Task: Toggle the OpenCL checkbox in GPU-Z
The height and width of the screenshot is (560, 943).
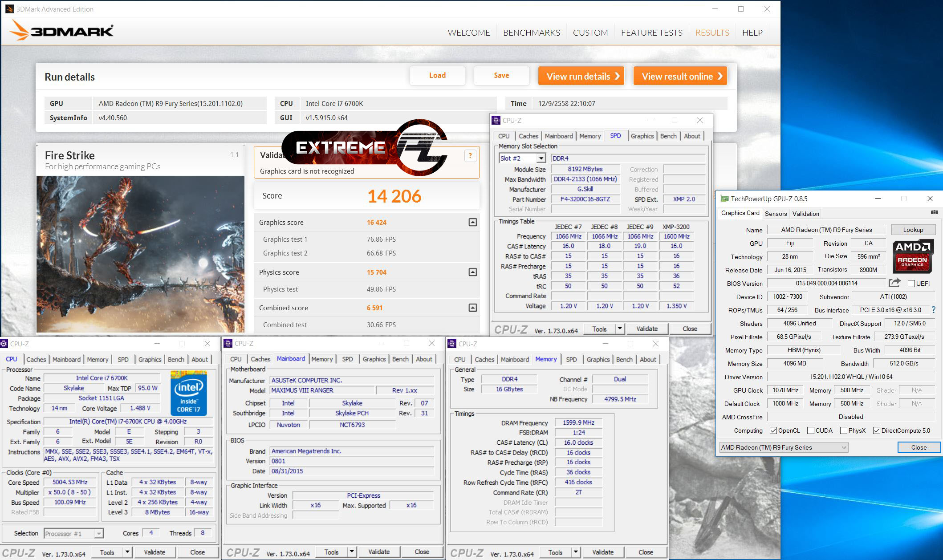Action: [x=773, y=430]
